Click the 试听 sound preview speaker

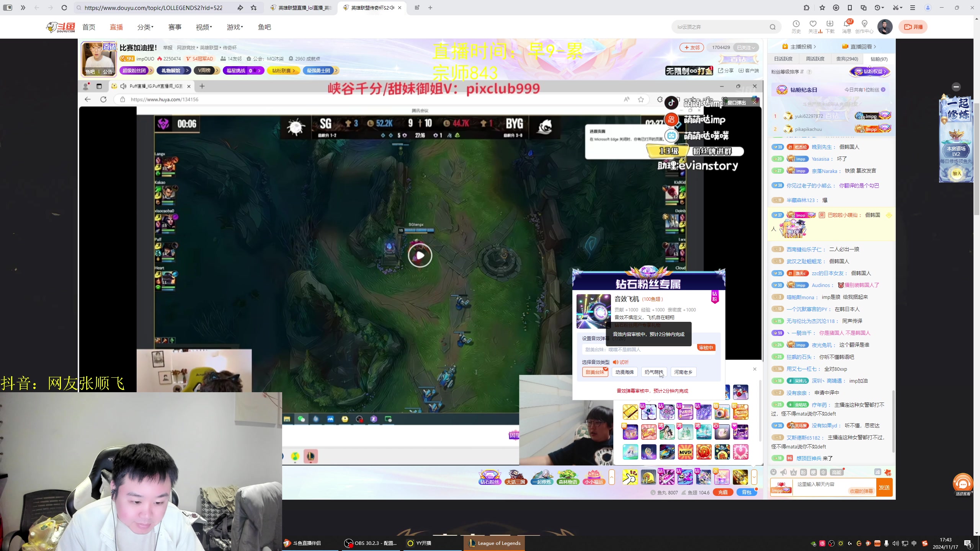pyautogui.click(x=621, y=362)
